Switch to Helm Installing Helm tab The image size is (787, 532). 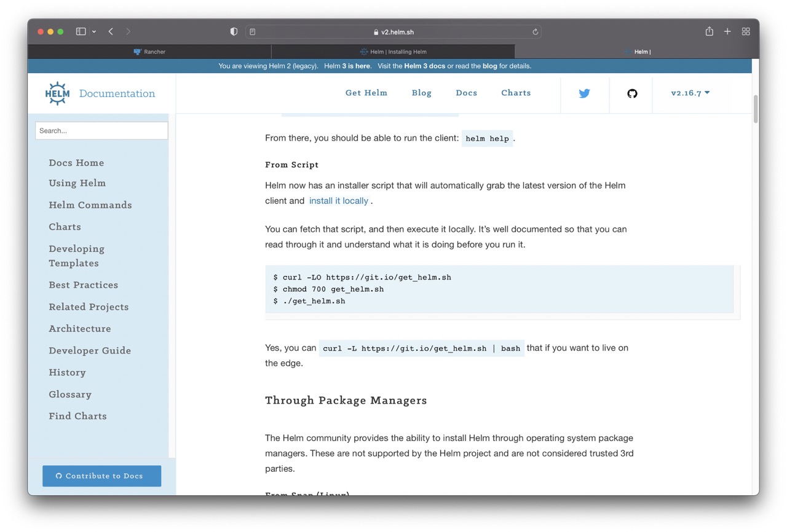click(x=393, y=52)
